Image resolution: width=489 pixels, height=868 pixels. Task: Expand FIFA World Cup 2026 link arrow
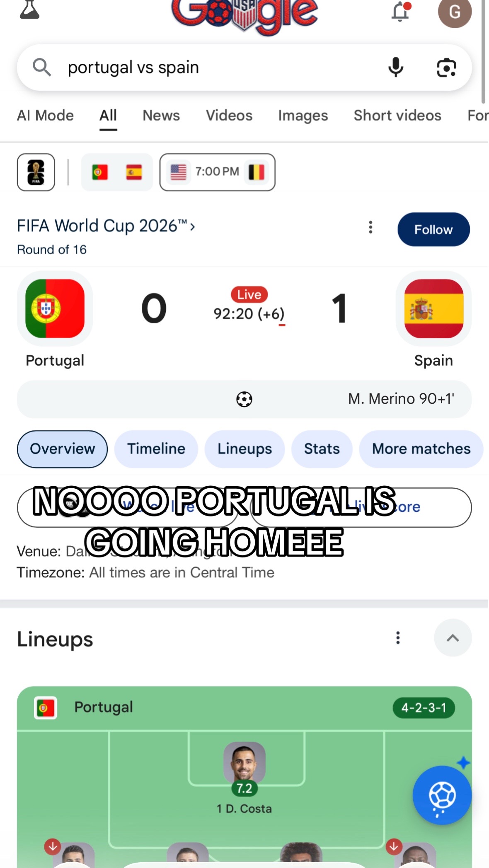[192, 227]
